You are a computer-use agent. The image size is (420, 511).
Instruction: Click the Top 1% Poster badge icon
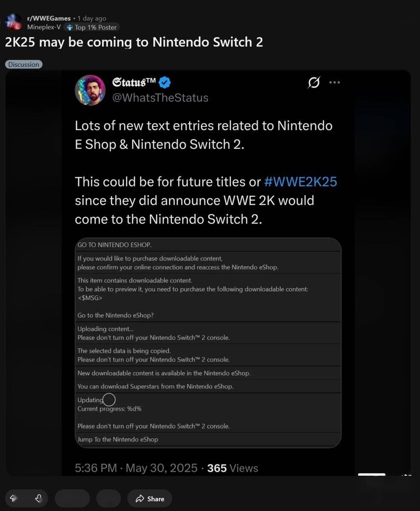70,27
